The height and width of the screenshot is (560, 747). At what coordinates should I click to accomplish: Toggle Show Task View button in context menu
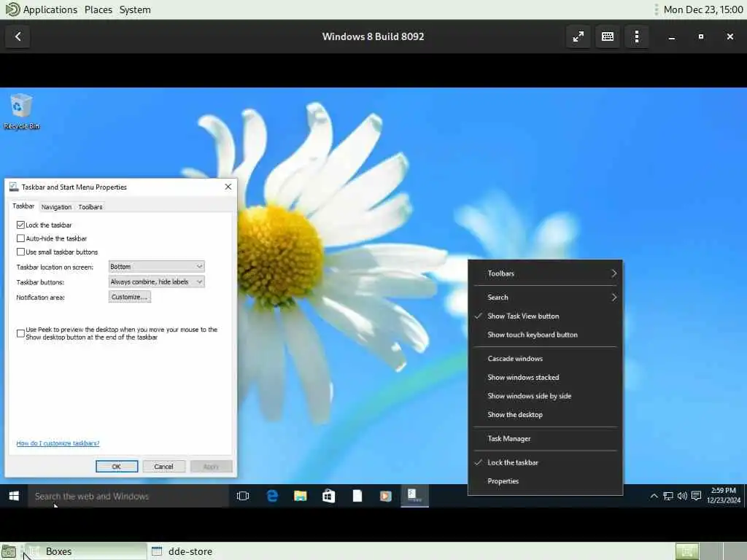[545, 316]
